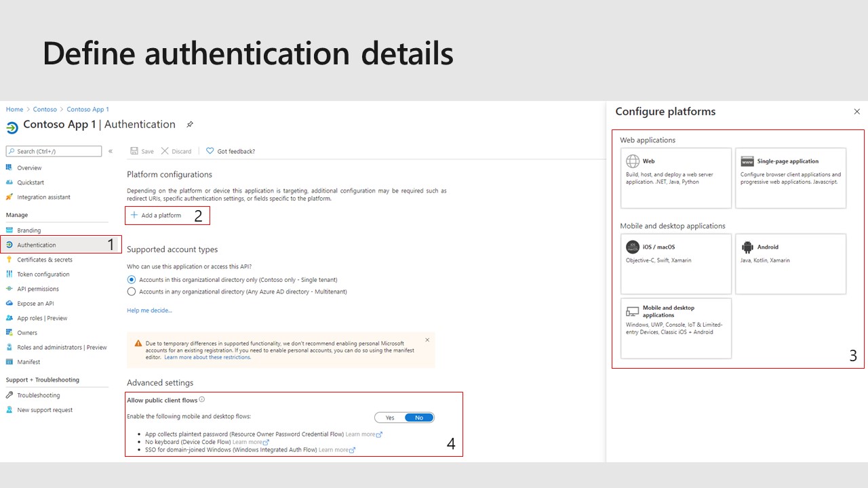Click the Save disk icon

click(134, 151)
